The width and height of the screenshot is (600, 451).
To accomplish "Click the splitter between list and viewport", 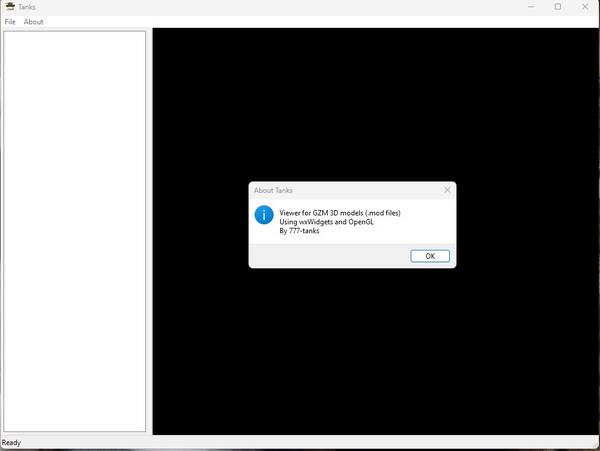I will (x=149, y=231).
